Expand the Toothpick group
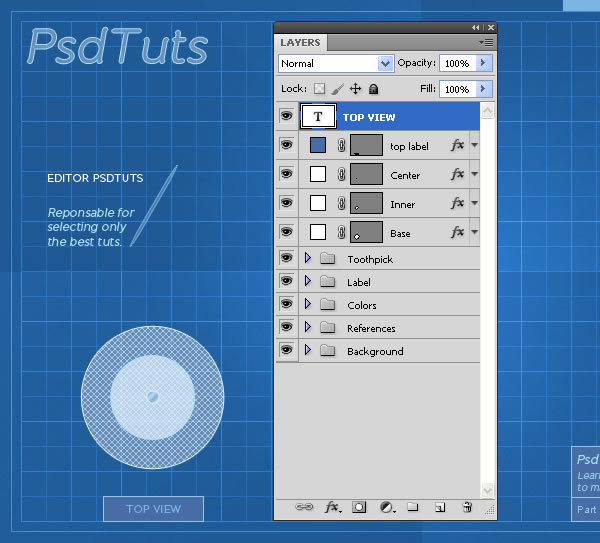 click(x=308, y=258)
